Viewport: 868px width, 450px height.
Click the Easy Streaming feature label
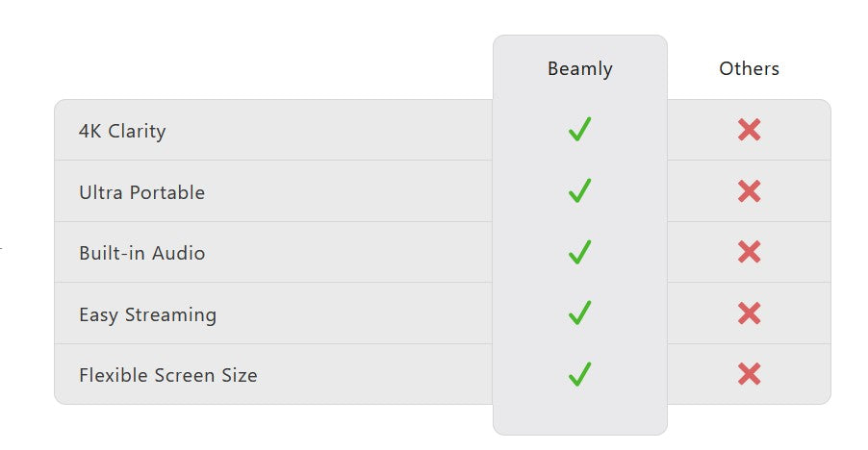click(x=147, y=314)
